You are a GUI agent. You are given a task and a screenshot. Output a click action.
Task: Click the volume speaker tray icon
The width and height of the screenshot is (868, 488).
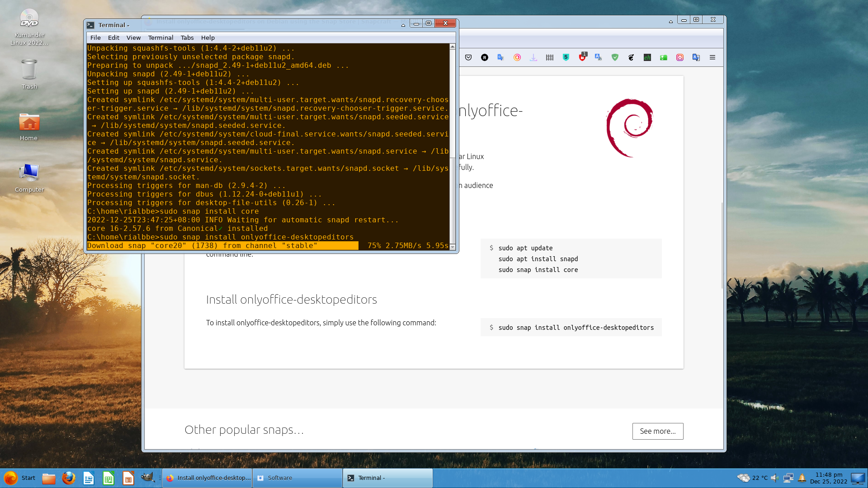pyautogui.click(x=775, y=478)
